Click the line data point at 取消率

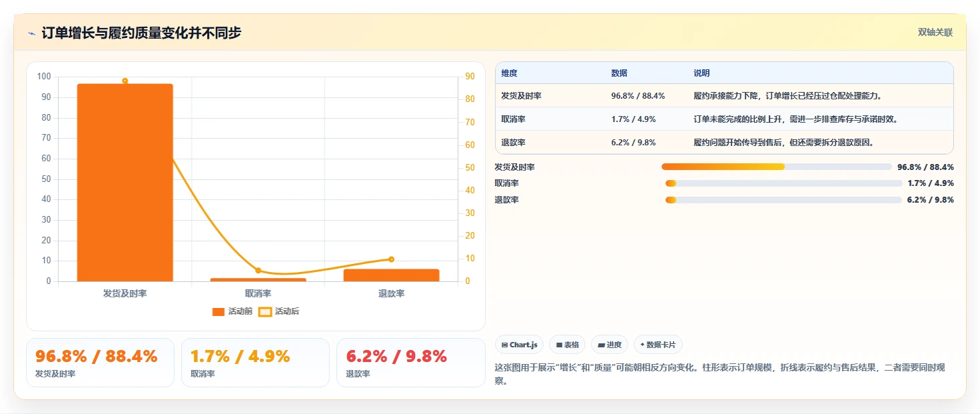point(258,270)
